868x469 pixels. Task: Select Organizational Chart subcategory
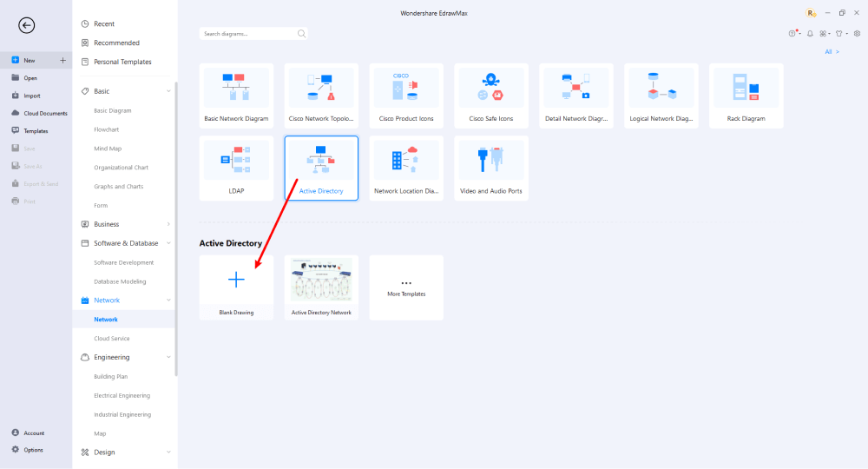point(121,168)
